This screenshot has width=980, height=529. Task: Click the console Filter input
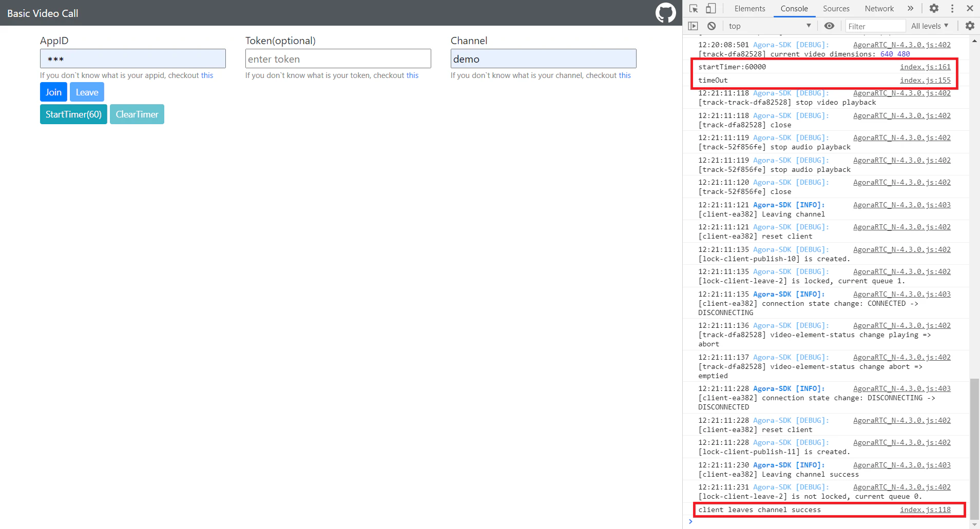click(875, 26)
